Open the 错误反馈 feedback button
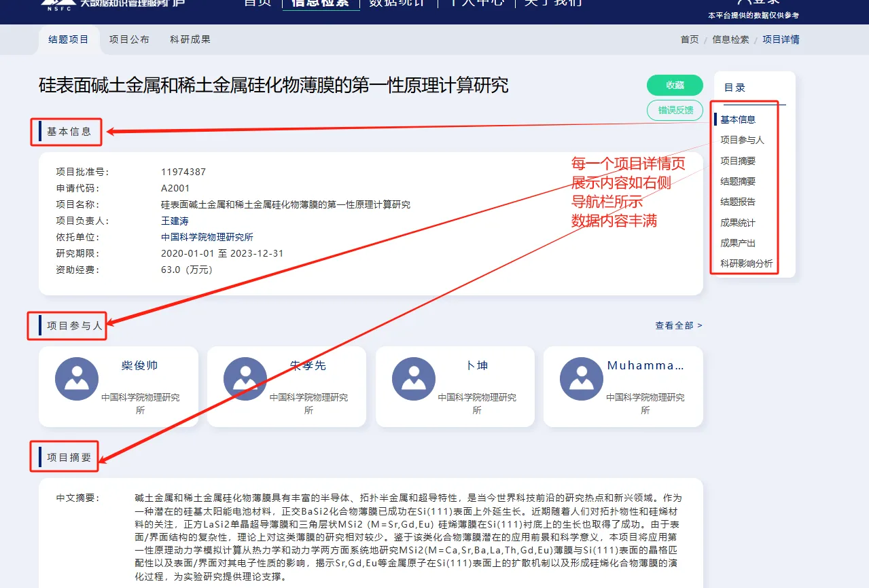This screenshot has width=869, height=588. coord(675,110)
